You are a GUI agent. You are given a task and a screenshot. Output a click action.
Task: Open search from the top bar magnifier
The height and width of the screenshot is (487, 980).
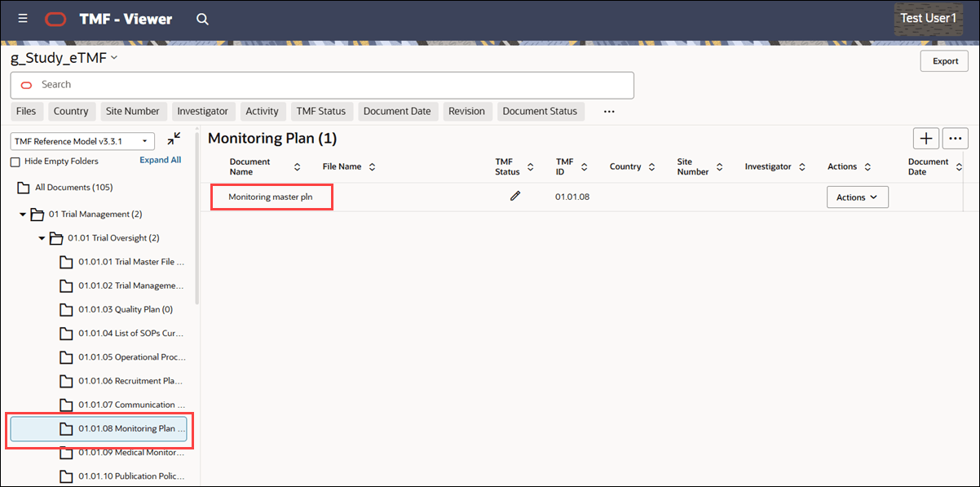(x=201, y=18)
